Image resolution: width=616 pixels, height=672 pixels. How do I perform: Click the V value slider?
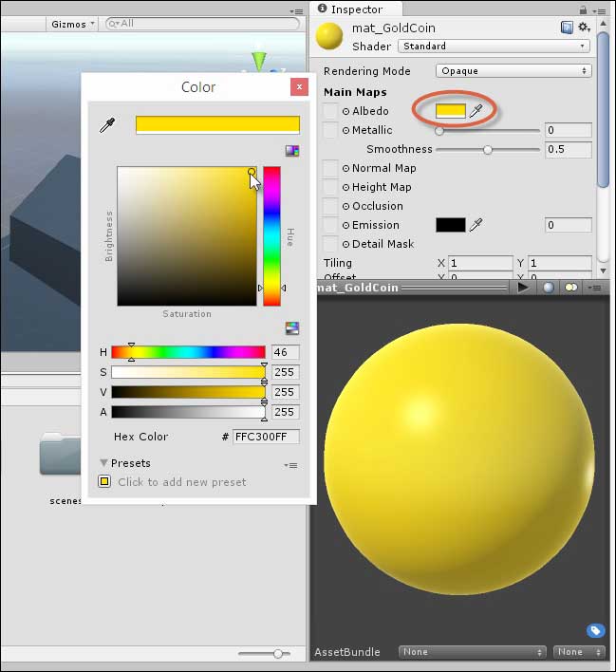click(x=188, y=392)
